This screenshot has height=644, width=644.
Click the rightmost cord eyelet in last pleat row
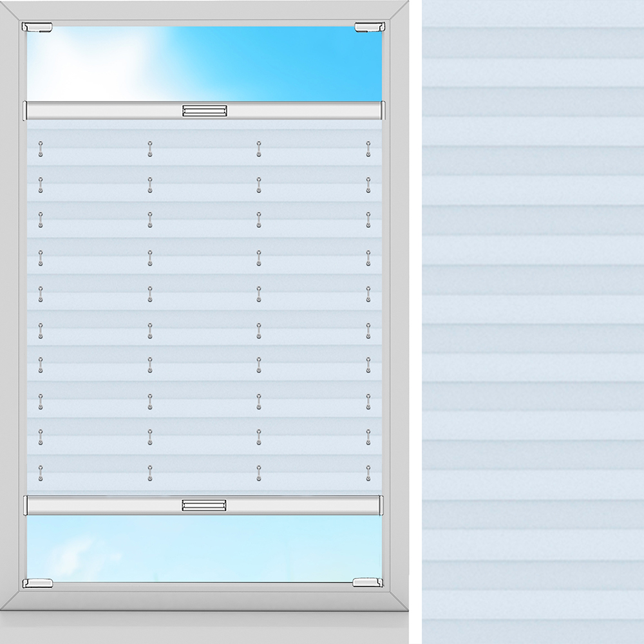[368, 472]
